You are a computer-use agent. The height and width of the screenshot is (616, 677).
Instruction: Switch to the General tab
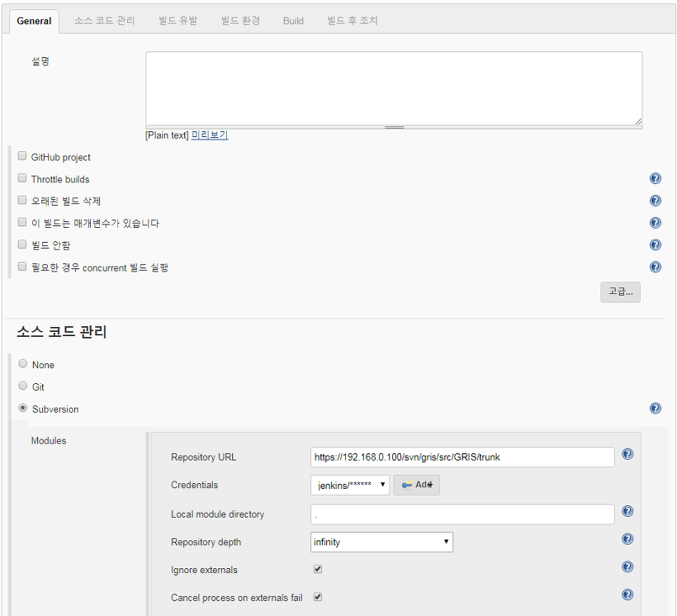point(34,21)
